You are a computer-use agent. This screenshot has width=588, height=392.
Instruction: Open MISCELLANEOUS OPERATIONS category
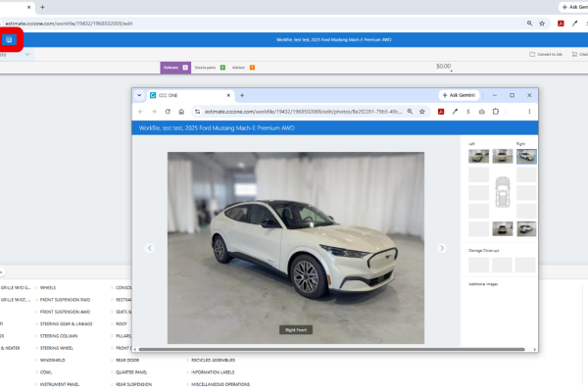pos(220,384)
